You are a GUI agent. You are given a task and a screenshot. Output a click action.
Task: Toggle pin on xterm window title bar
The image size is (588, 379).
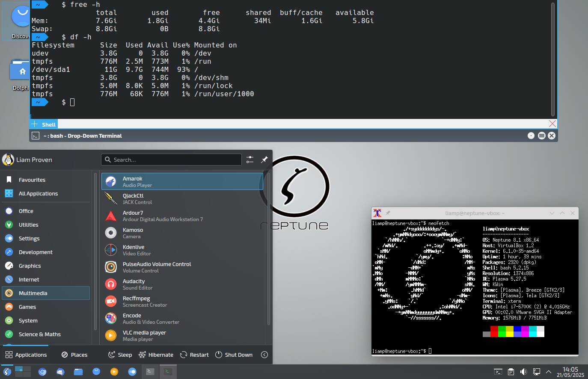pyautogui.click(x=388, y=213)
